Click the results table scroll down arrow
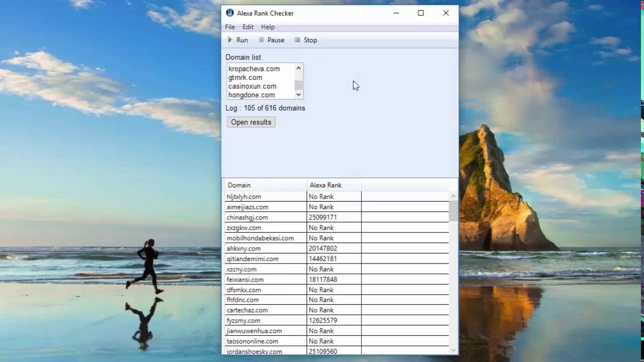Screen dimensions: 644x362 pyautogui.click(x=453, y=350)
